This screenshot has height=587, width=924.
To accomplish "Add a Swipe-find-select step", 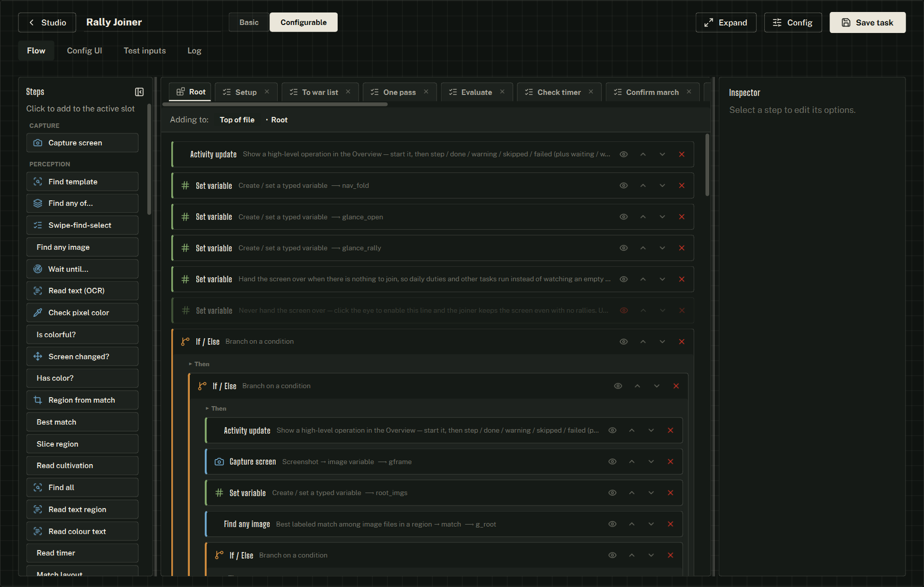I will click(82, 225).
